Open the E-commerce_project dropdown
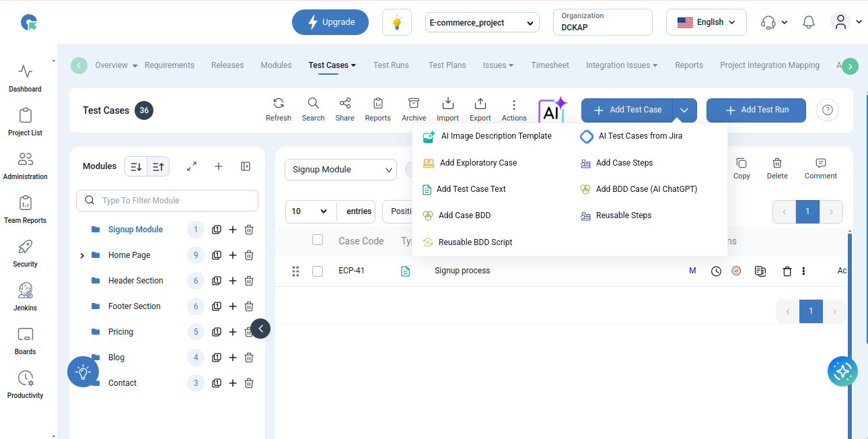868x439 pixels. point(482,22)
